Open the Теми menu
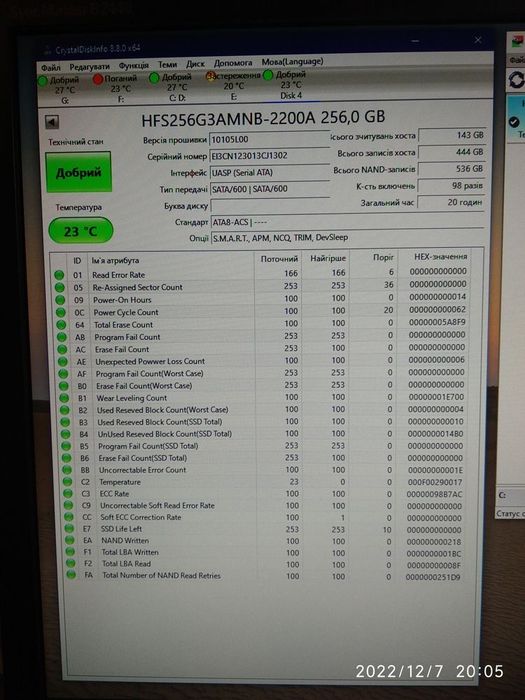525x700 pixels. point(167,65)
